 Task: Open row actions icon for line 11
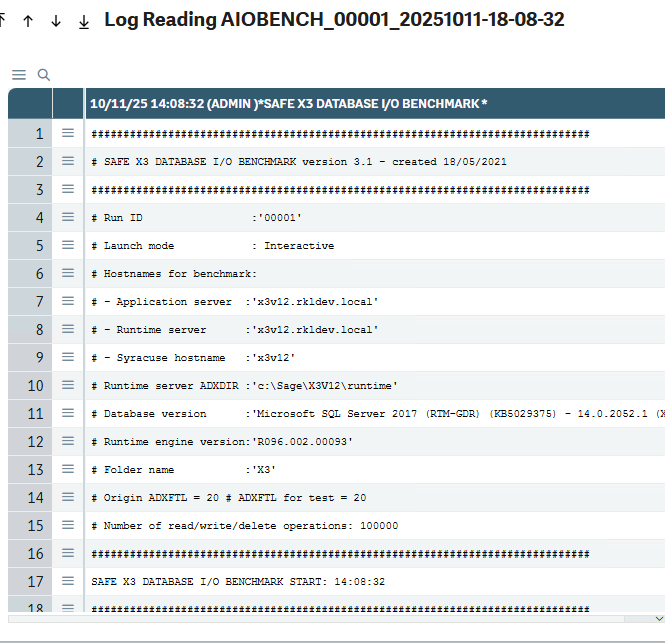click(68, 413)
